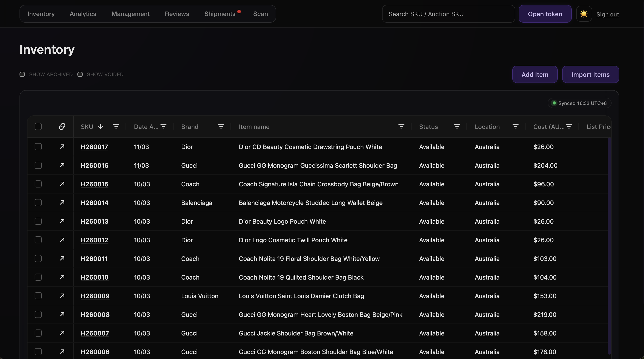Open the Item name filter icon
This screenshot has height=359, width=644.
[x=401, y=127]
